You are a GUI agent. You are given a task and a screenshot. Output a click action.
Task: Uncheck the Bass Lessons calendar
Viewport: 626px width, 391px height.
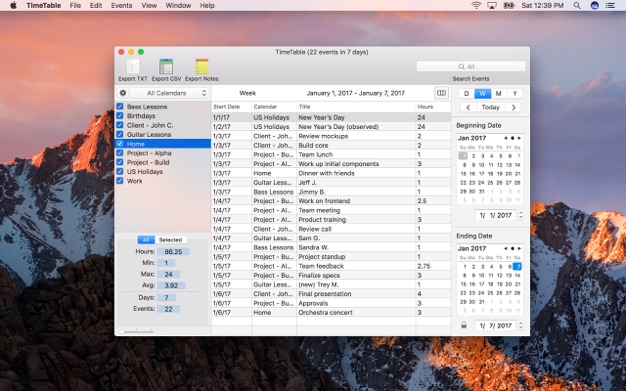[120, 107]
